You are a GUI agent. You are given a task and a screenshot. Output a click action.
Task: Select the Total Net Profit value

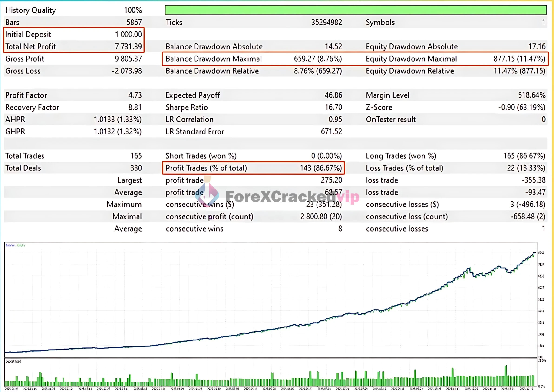(128, 47)
